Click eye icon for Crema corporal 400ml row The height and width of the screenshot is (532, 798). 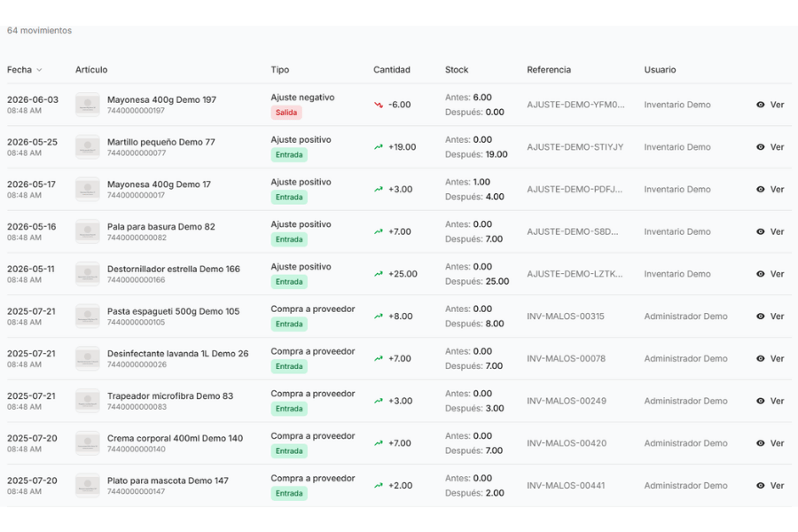[761, 443]
